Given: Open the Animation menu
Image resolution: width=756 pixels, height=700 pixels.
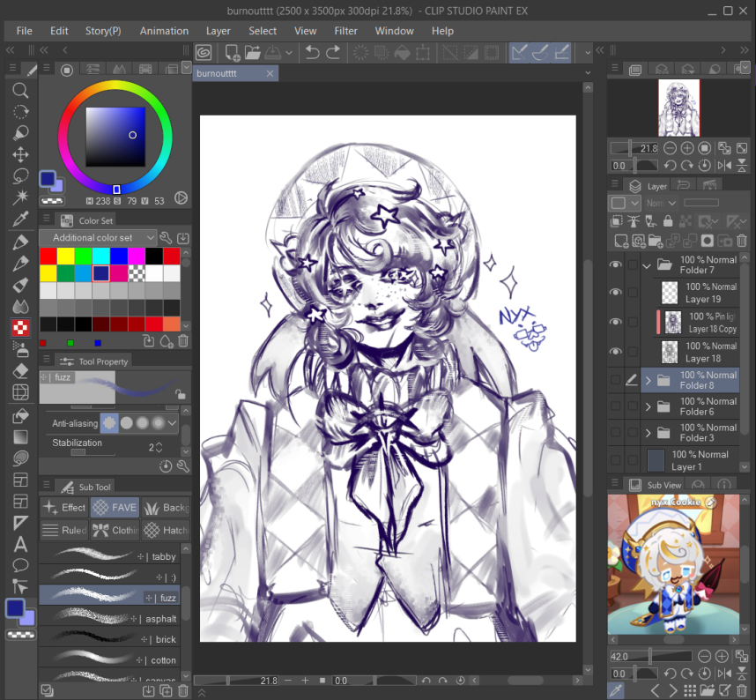Looking at the screenshot, I should [x=164, y=31].
